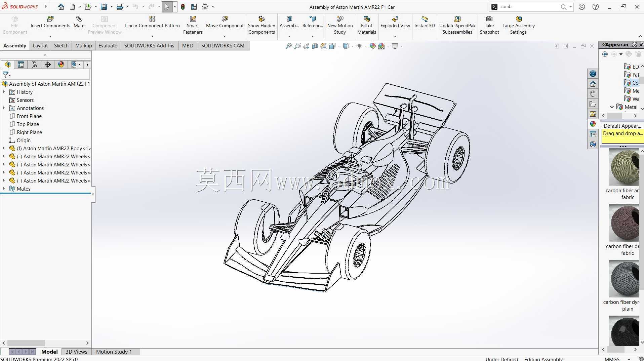Click the Home icon in title toolbar
Image resolution: width=644 pixels, height=361 pixels.
61,7
